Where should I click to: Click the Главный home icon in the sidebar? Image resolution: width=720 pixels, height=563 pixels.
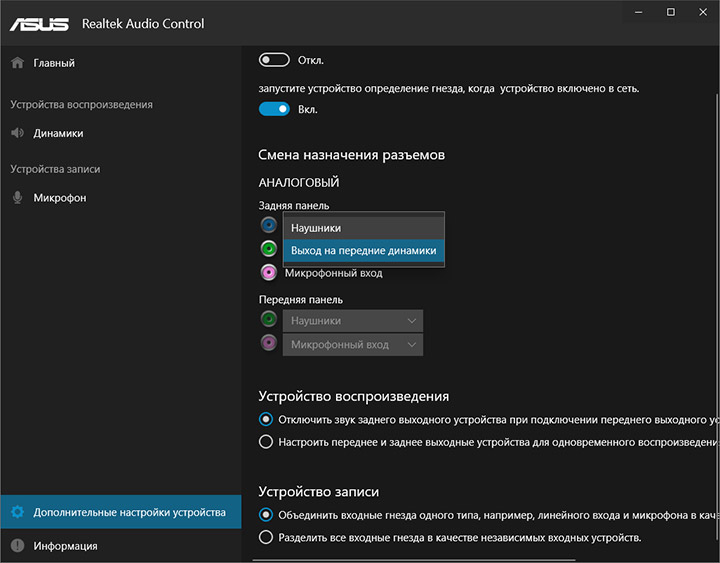17,63
